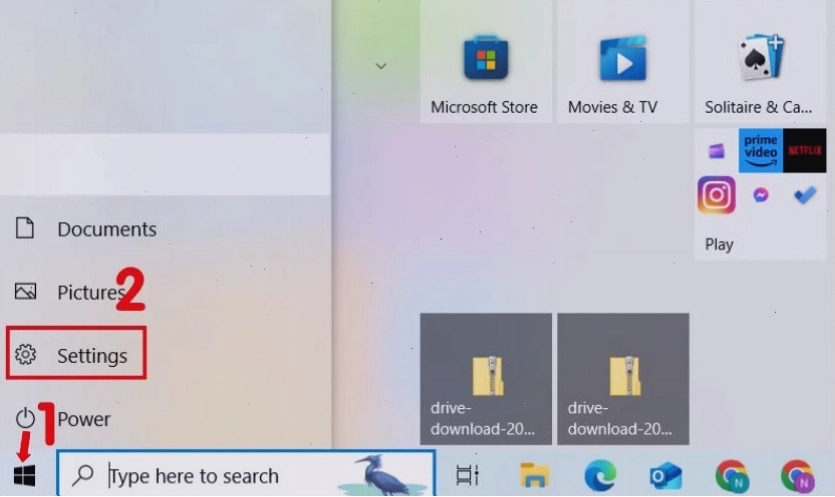Screen dimensions: 835x497
Task: Expand the tile group chevron arrow
Action: point(381,66)
